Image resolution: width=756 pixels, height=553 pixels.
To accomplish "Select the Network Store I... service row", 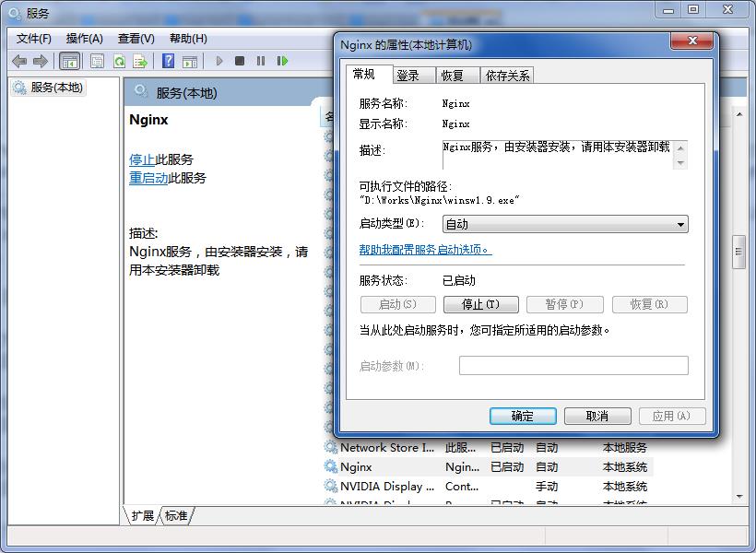I will 488,447.
